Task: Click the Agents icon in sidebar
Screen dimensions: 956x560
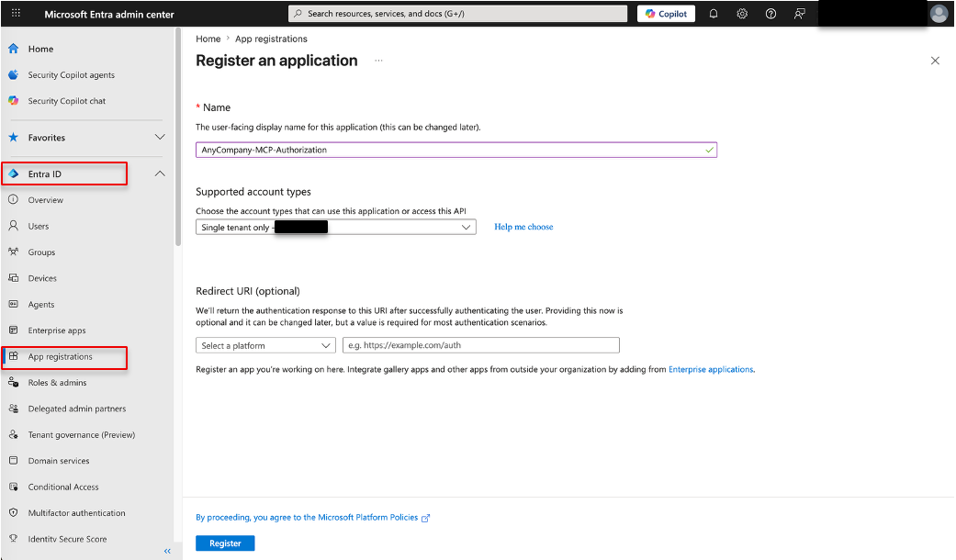Action: 14,304
